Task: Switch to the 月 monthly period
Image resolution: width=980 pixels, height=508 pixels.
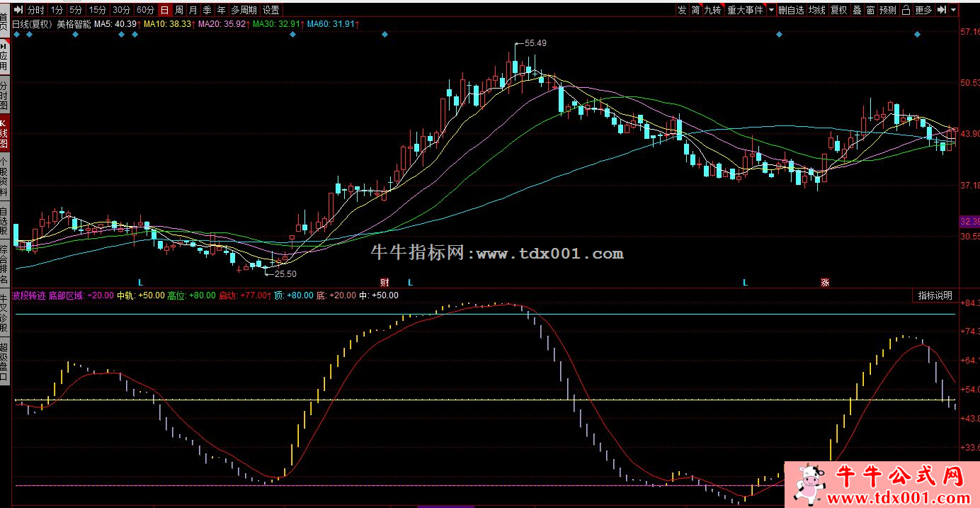Action: (x=193, y=10)
